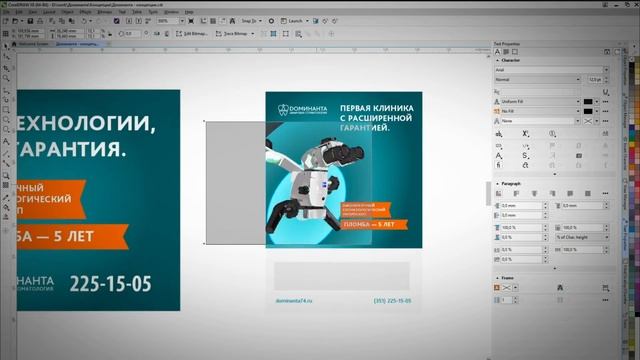Click the Trace Bitmap button

235,34
